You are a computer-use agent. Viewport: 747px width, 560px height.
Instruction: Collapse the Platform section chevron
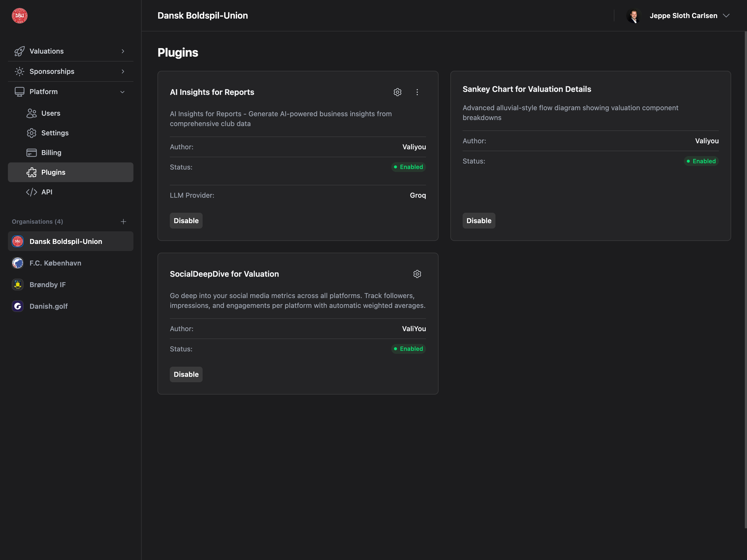point(122,92)
